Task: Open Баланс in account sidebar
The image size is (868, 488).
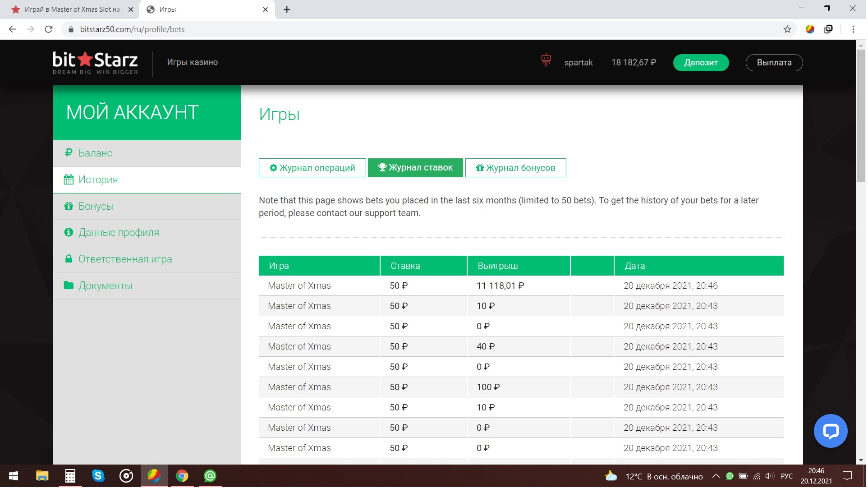Action: 95,153
